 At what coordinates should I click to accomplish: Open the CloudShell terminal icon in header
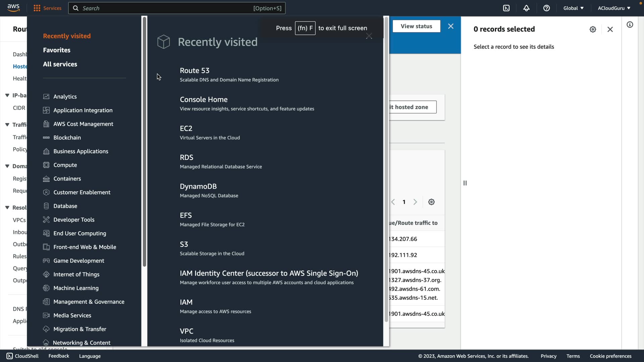coord(506,8)
